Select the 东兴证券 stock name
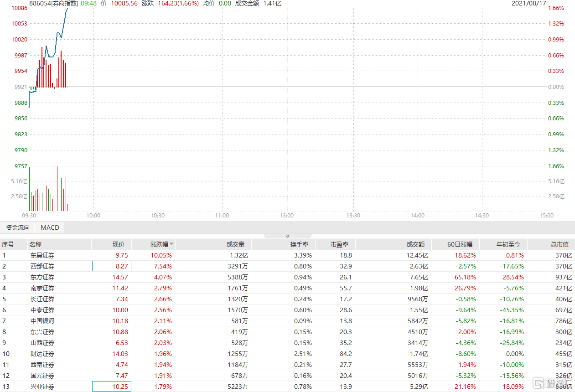 click(x=42, y=332)
